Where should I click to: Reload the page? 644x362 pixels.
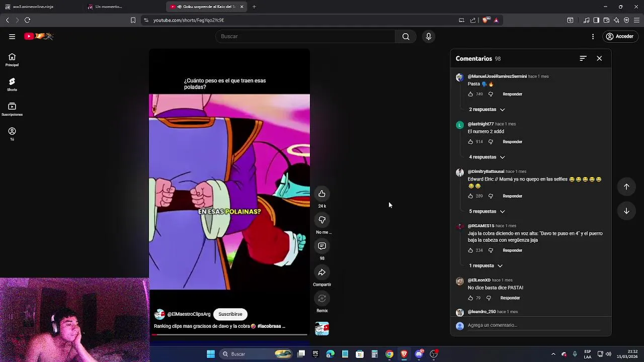tap(27, 20)
